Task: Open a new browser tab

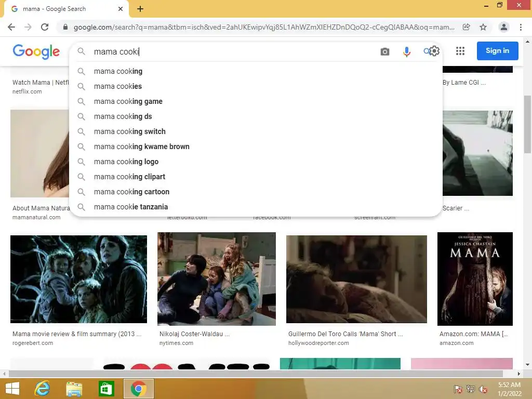Action: click(140, 9)
